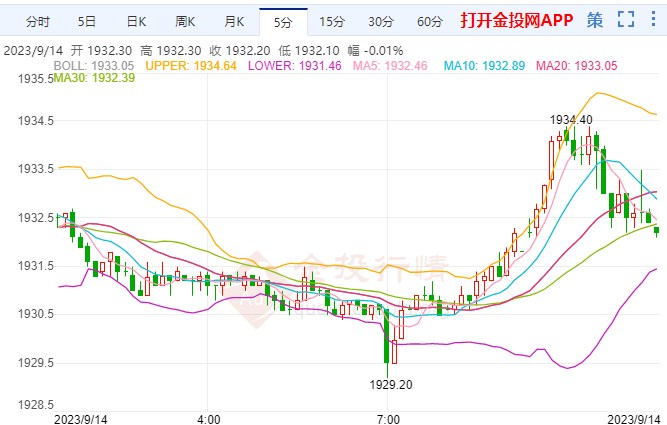The height and width of the screenshot is (425, 667).
Task: Click the 1934.40 high price marker
Action: [571, 120]
